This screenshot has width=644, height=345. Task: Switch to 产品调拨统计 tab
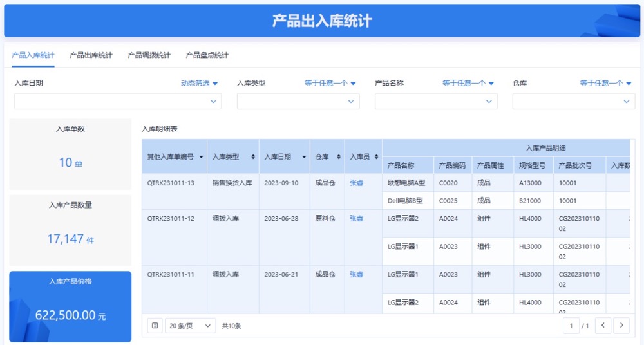[149, 55]
